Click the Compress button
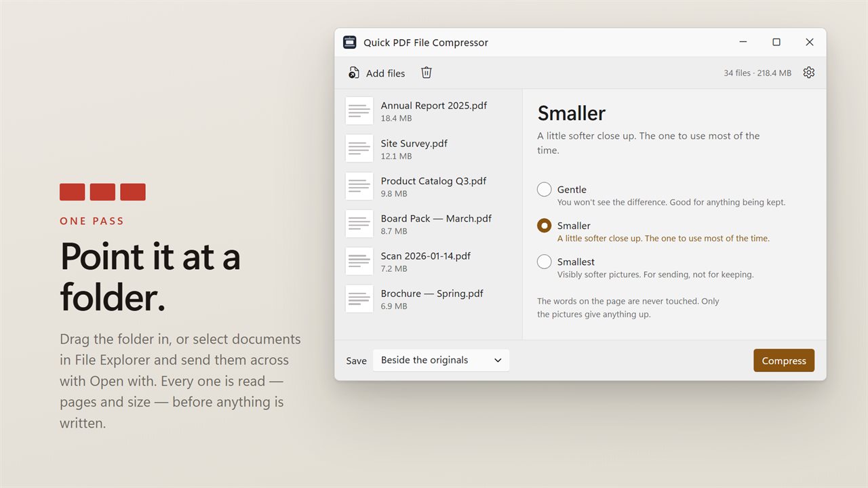The width and height of the screenshot is (868, 488). click(784, 361)
